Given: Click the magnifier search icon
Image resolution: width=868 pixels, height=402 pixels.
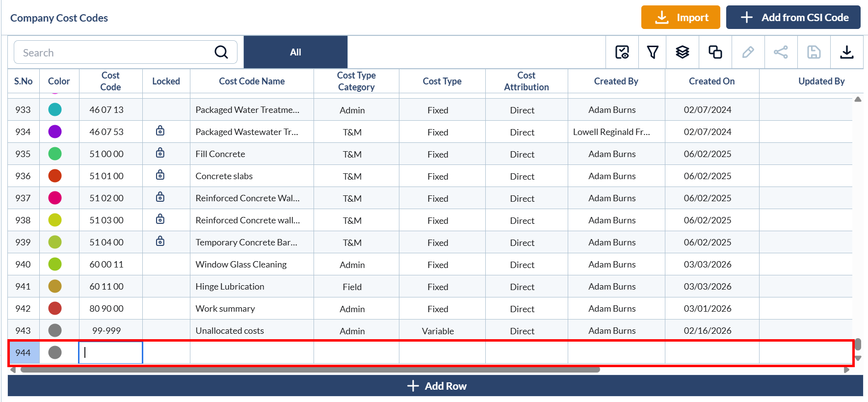Looking at the screenshot, I should click(x=221, y=52).
